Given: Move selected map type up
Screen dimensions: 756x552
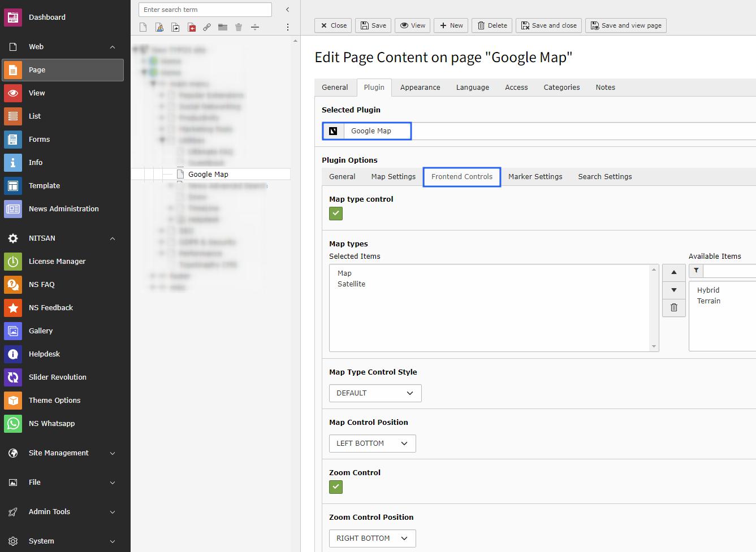Looking at the screenshot, I should [674, 272].
